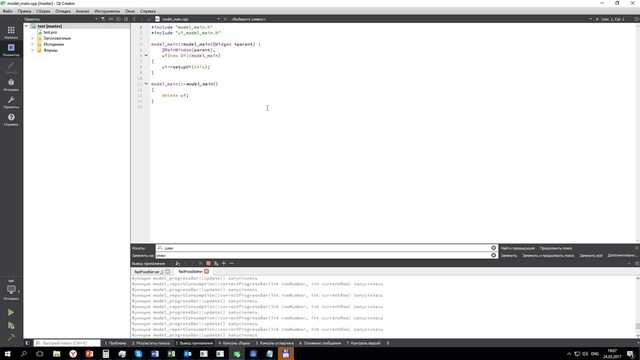Click the Заменить button

coord(509,256)
